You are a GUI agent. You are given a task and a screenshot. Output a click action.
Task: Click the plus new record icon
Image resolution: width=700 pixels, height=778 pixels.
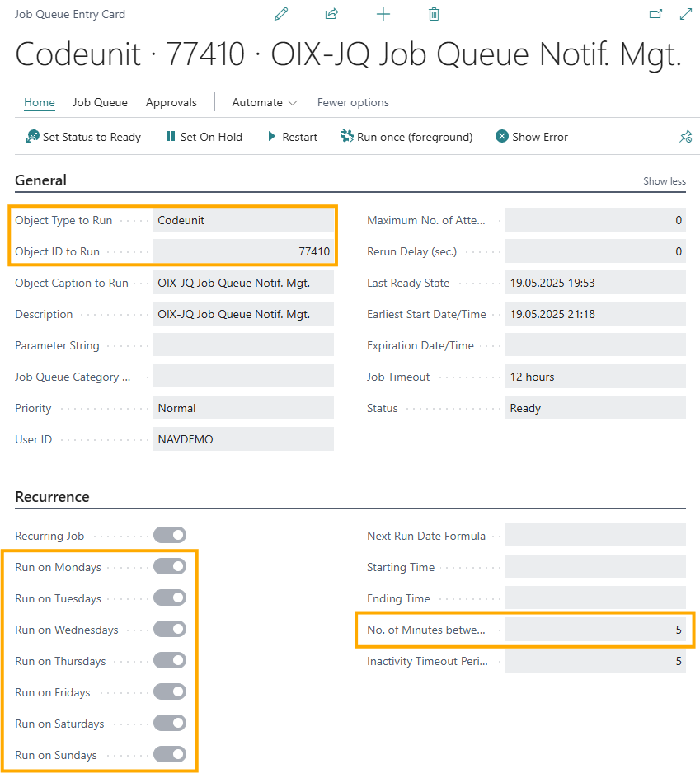click(383, 14)
